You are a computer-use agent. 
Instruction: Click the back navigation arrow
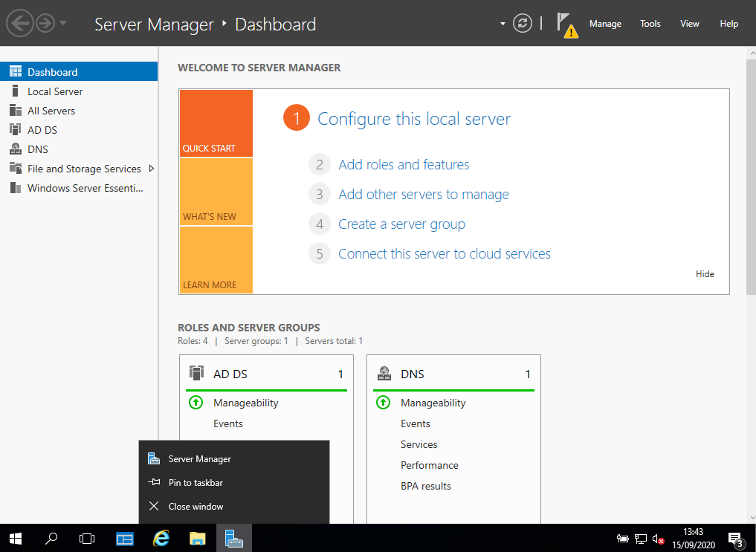pos(19,23)
